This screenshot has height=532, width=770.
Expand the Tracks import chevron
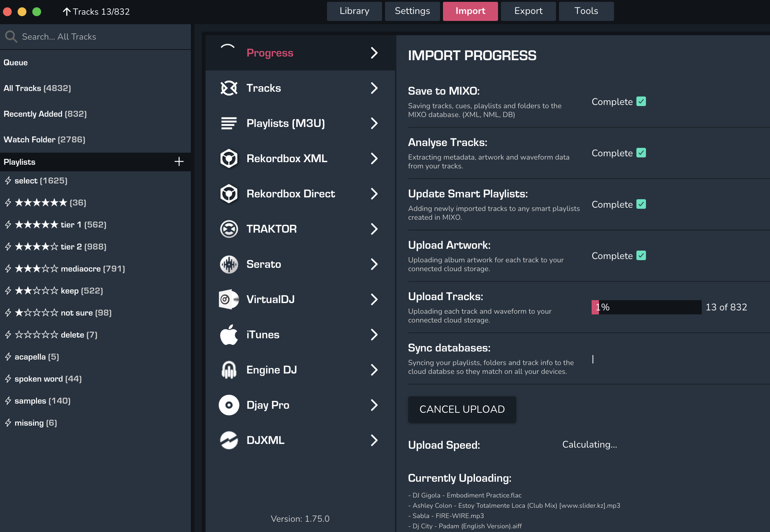point(374,88)
